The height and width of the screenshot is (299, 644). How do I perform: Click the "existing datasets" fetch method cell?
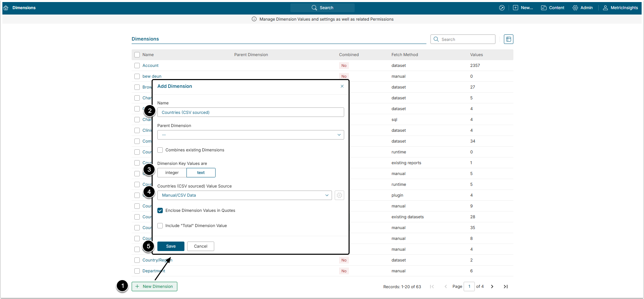coord(407,217)
